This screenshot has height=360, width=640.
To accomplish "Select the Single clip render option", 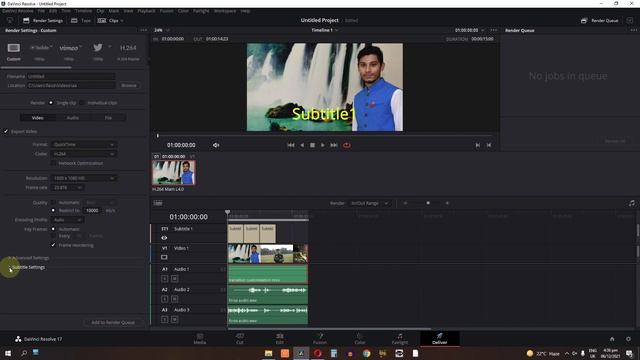I will tap(51, 103).
